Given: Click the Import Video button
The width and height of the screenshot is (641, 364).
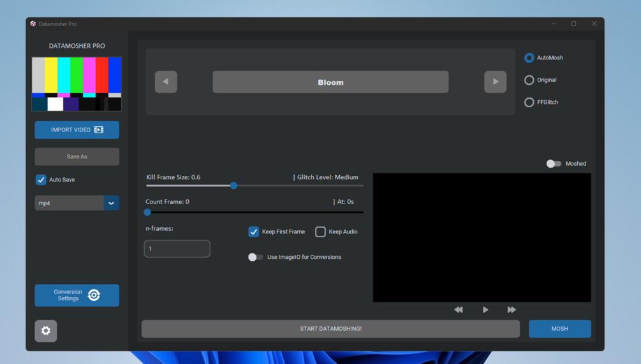Looking at the screenshot, I should pos(77,130).
